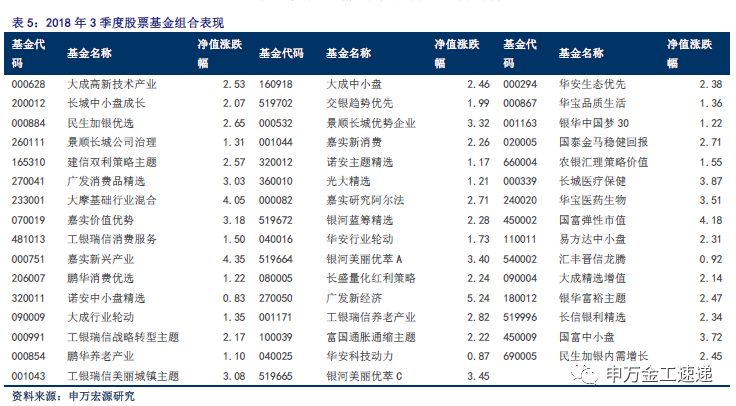Select fund name 民生加银优选
736x406 pixels.
click(x=100, y=123)
